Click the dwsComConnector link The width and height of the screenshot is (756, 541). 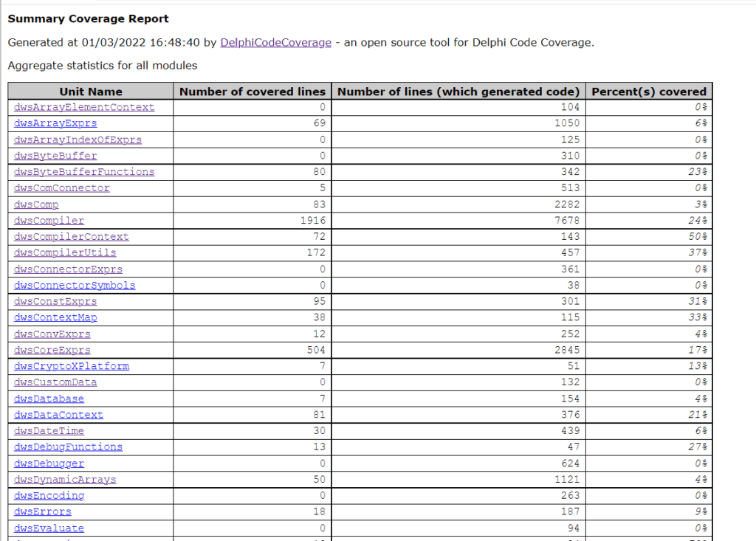(62, 188)
